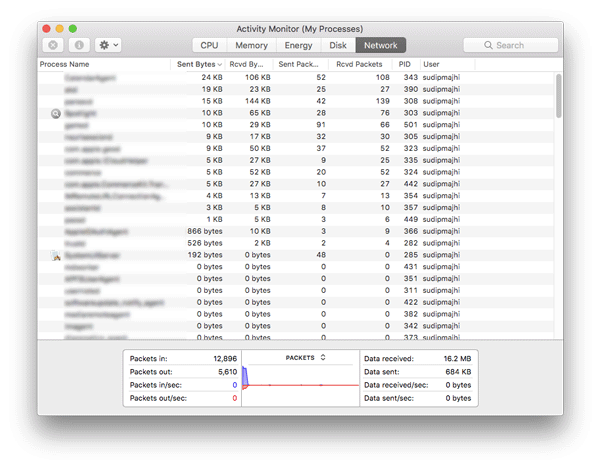
Task: Select the row with PID 422
Action: pos(296,303)
